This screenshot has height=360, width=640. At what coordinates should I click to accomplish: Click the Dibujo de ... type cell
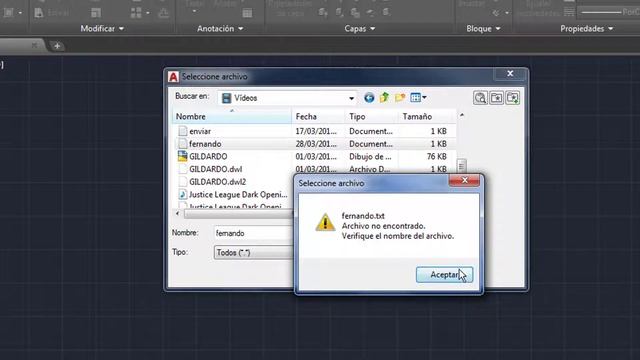point(370,157)
